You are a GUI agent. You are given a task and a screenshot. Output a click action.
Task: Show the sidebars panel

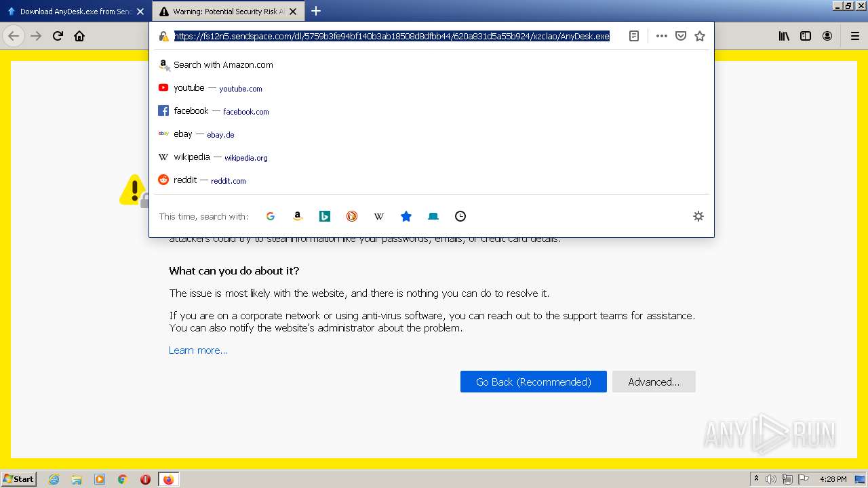[x=806, y=36]
